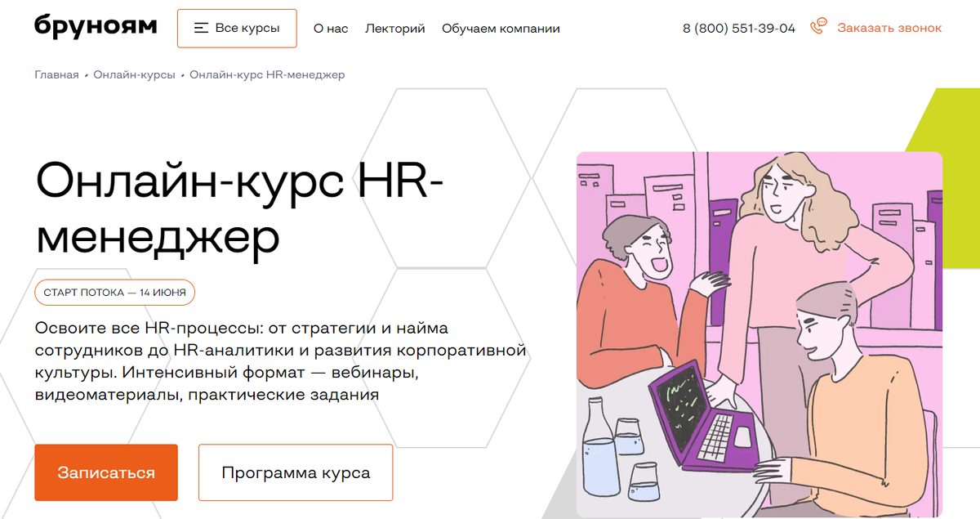Click the course description paragraph text
The image size is (980, 519).
pos(278,361)
